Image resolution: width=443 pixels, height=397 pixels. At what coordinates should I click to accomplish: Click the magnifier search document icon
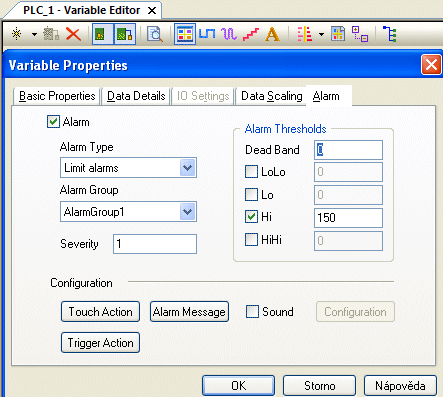(x=155, y=34)
